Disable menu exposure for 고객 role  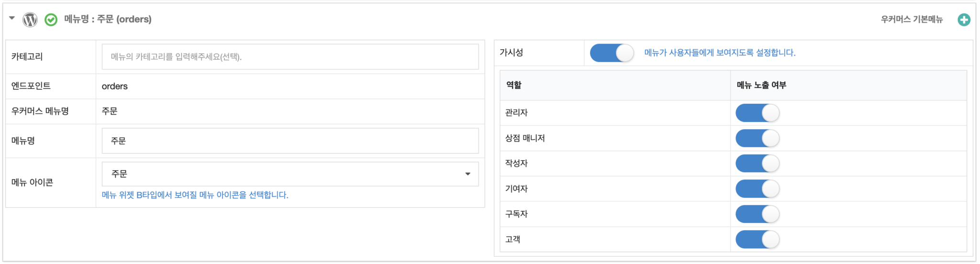click(757, 240)
